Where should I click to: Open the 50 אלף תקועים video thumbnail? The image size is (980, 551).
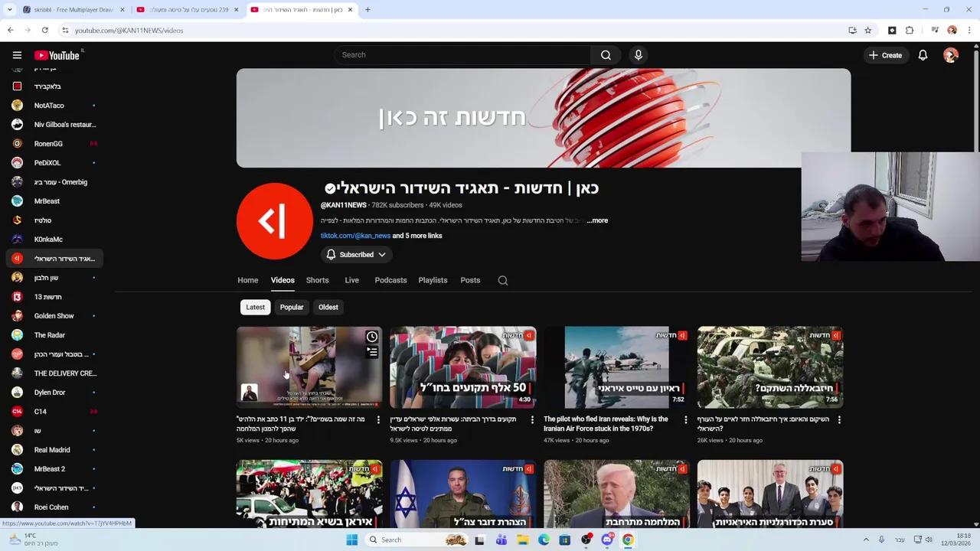pos(463,367)
